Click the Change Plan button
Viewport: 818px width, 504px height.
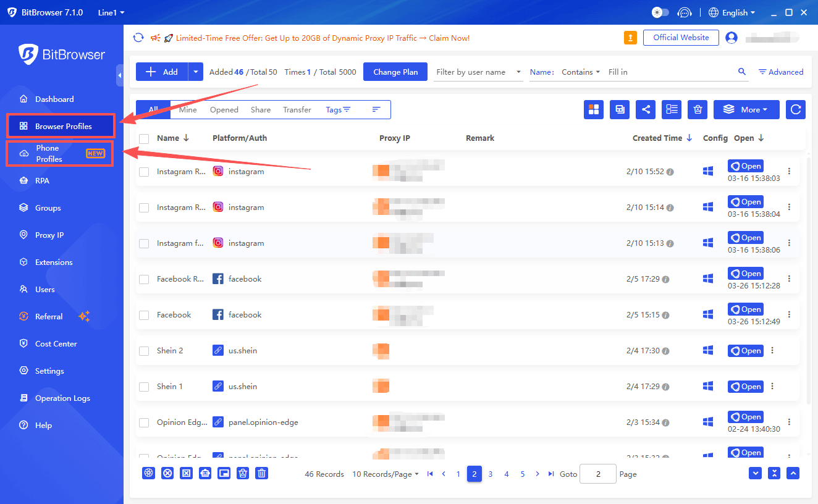[395, 71]
